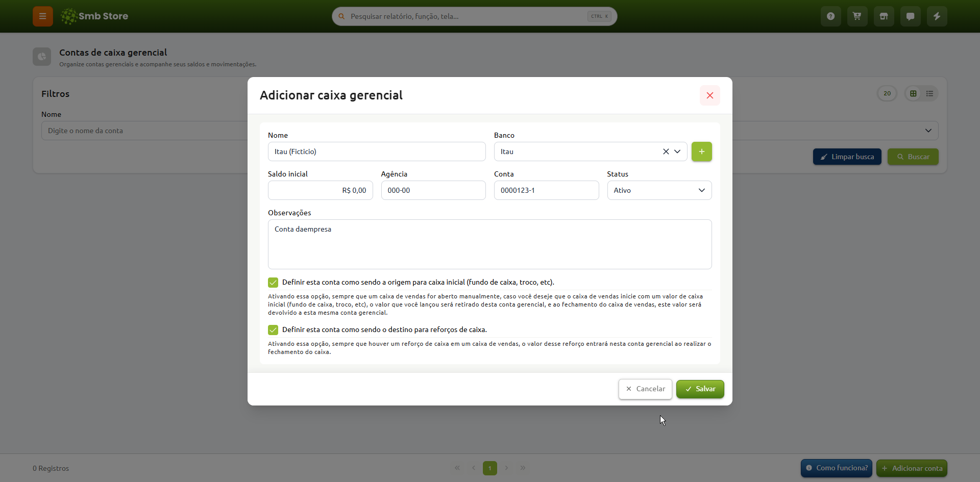Open the hamburger menu in the header
980x482 pixels.
click(x=43, y=16)
